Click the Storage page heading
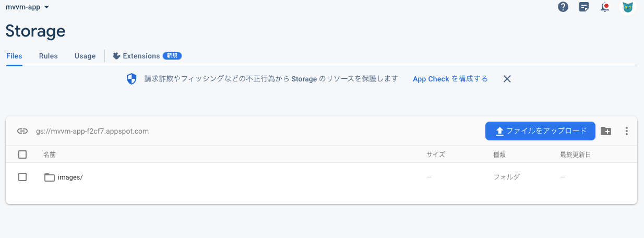Screen dimensions: 644x238 tap(35, 31)
